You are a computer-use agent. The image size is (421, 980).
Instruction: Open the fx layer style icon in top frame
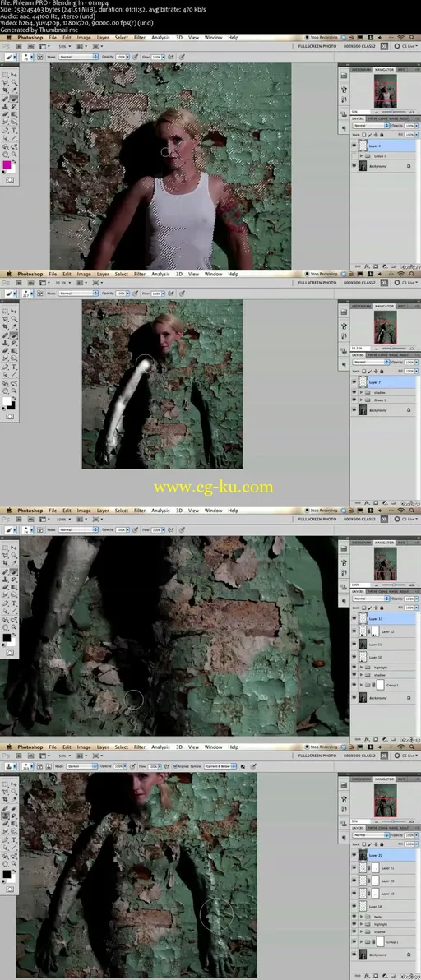point(367,266)
